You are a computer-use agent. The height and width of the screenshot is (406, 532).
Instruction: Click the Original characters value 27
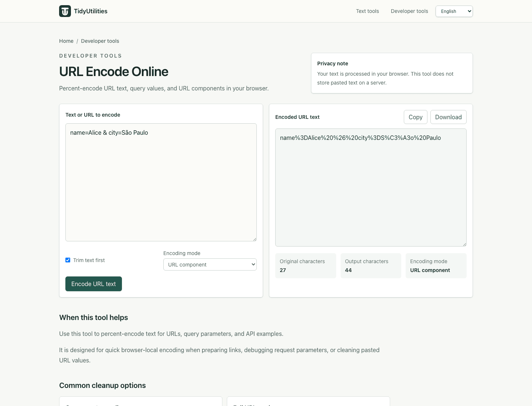[x=283, y=270]
